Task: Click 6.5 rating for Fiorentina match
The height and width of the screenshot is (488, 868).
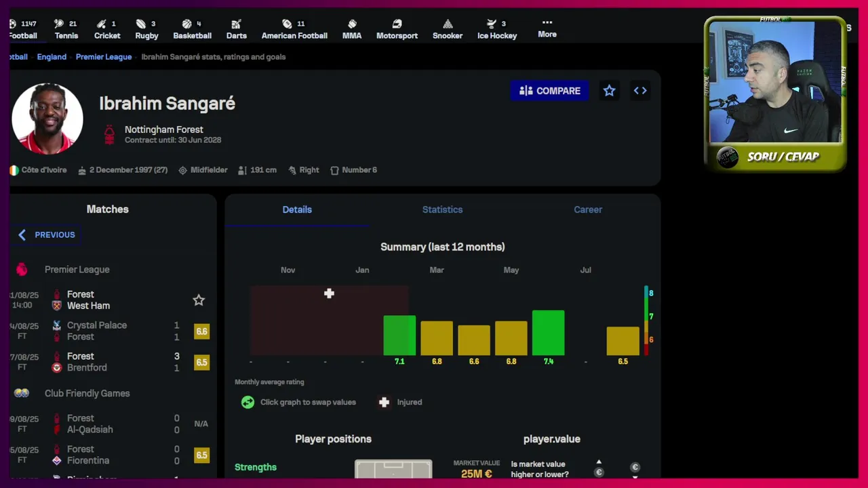Action: click(x=201, y=455)
